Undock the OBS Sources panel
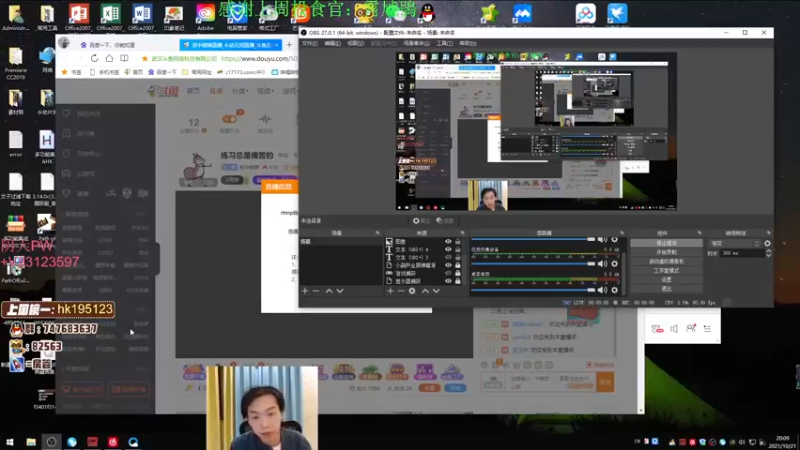This screenshot has width=800, height=450. click(x=462, y=233)
